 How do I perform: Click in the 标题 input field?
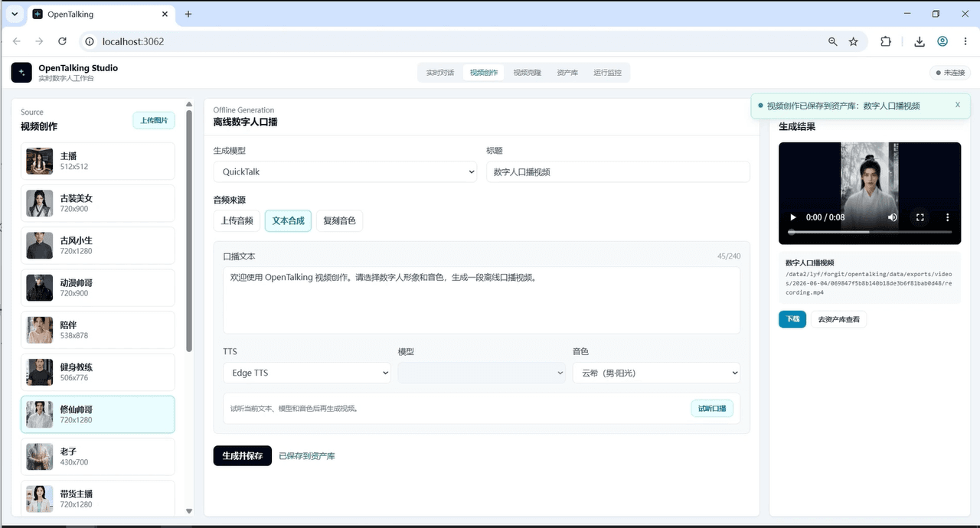[618, 172]
